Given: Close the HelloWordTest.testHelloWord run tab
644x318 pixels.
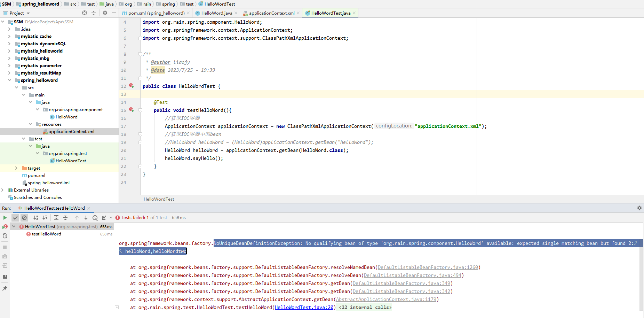Looking at the screenshot, I should pyautogui.click(x=89, y=208).
